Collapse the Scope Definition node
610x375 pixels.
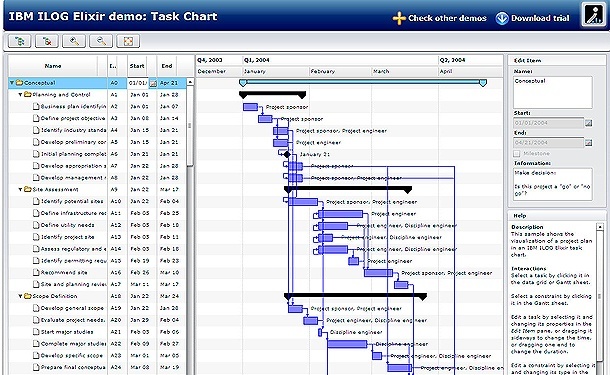point(20,296)
